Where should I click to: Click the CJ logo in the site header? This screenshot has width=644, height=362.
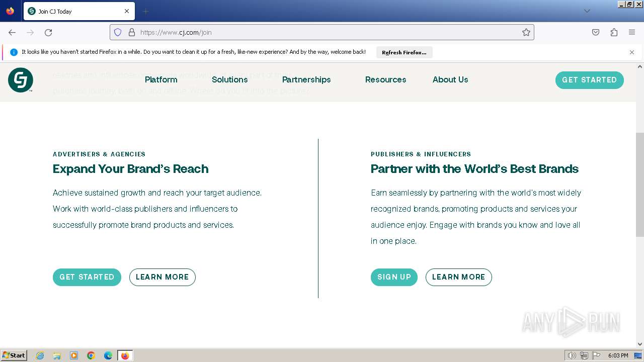pyautogui.click(x=21, y=80)
